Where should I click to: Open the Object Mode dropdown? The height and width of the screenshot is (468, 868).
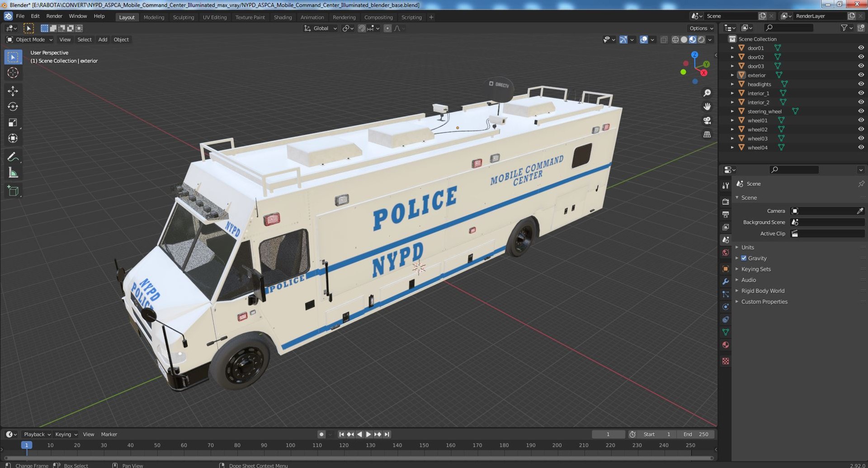coord(29,40)
